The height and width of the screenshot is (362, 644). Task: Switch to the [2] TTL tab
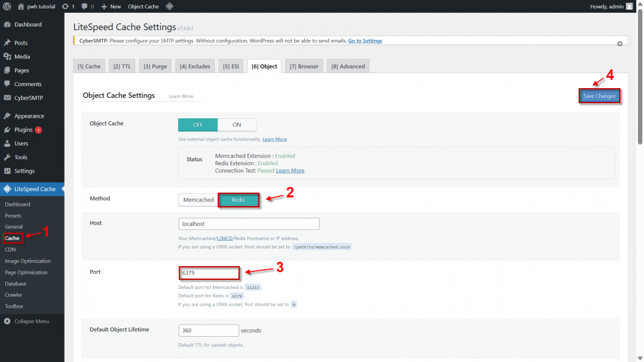pos(122,66)
